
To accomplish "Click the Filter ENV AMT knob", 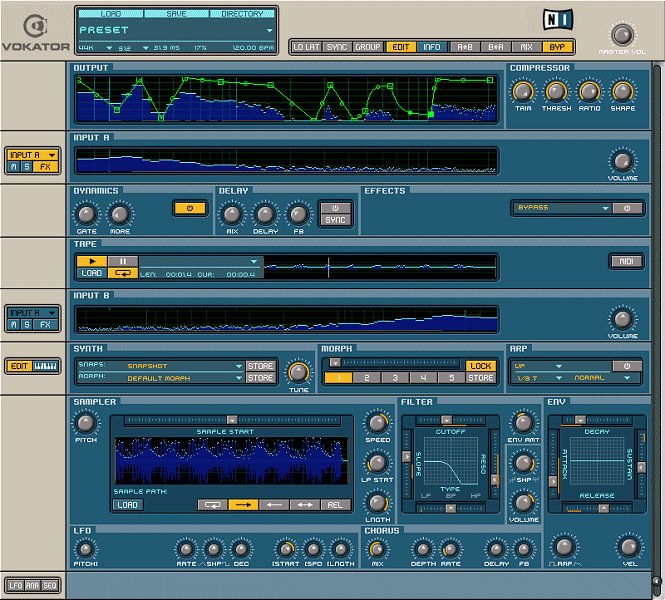I will point(523,423).
